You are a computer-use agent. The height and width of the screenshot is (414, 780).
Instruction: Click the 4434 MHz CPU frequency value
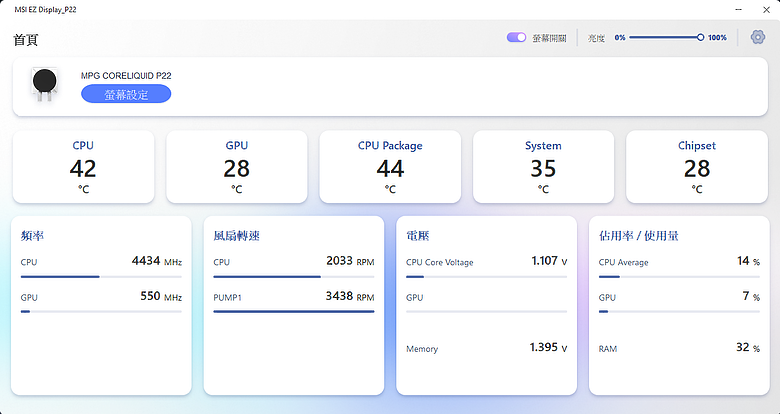click(x=157, y=261)
